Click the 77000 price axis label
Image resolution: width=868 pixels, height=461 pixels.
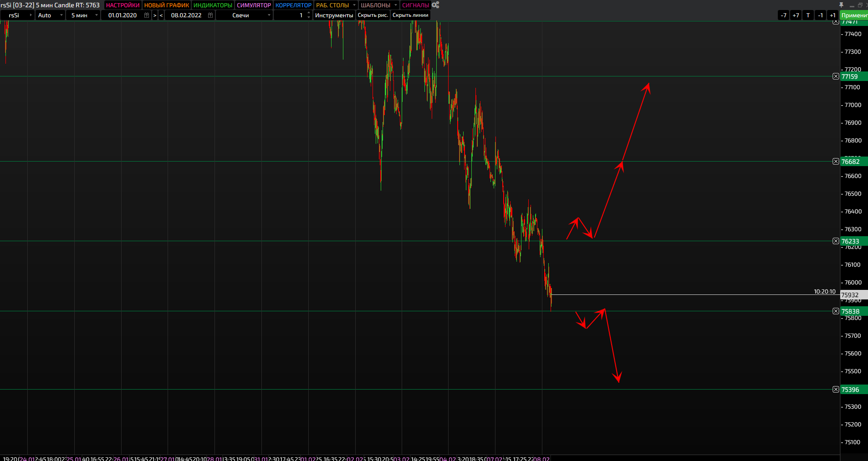click(853, 105)
